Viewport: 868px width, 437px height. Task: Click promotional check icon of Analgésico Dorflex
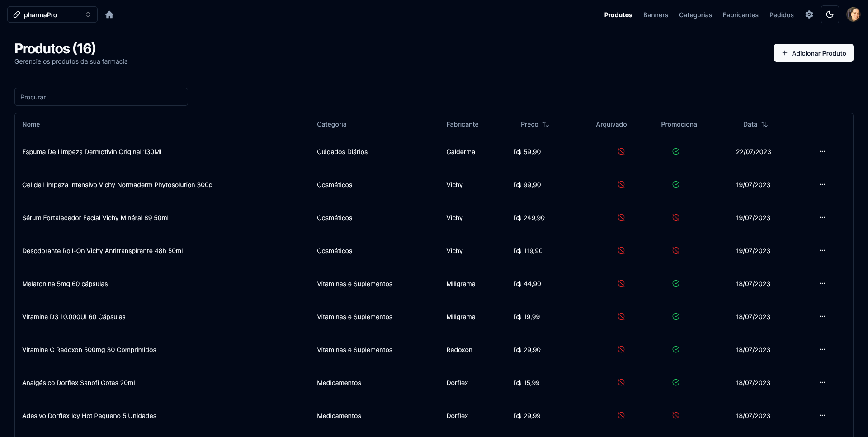[676, 382]
